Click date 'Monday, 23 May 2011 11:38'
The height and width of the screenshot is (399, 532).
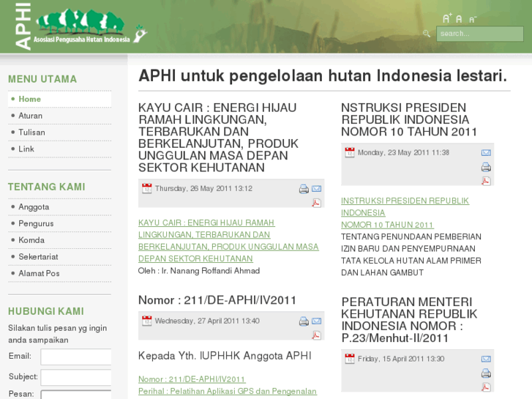[403, 152]
